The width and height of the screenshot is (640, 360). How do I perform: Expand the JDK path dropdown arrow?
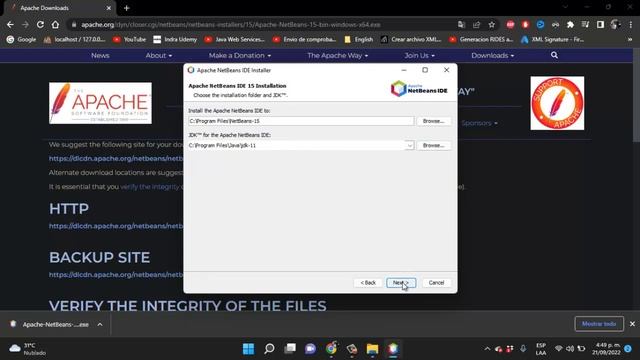[x=409, y=145]
